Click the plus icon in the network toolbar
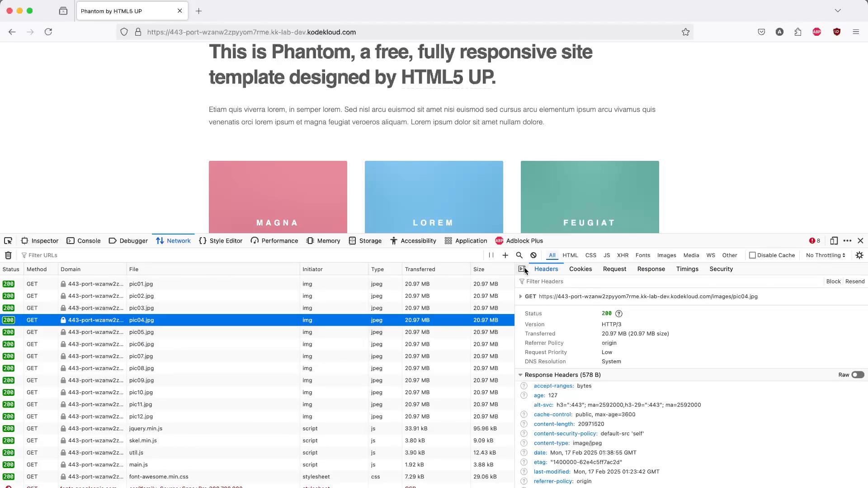The image size is (868, 488). click(505, 255)
